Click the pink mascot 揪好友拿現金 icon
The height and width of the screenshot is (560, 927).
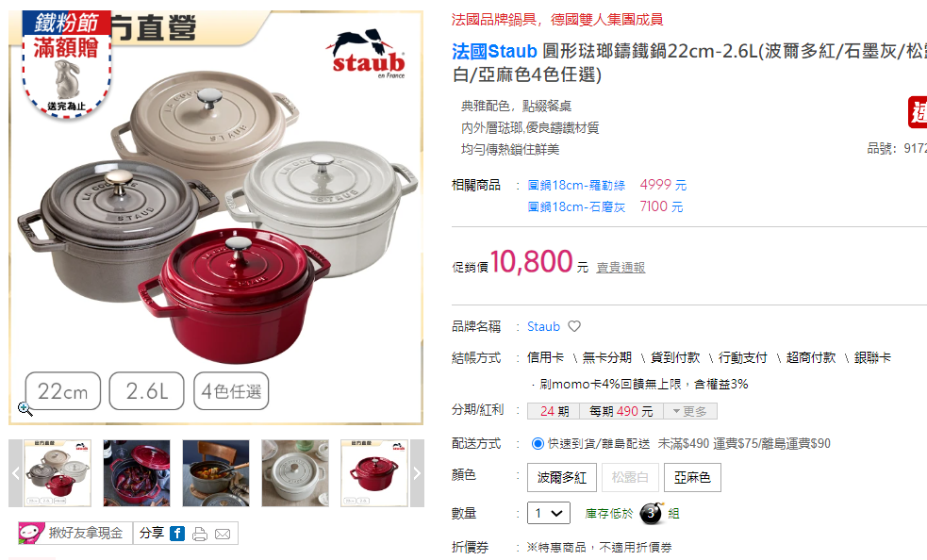click(x=31, y=533)
